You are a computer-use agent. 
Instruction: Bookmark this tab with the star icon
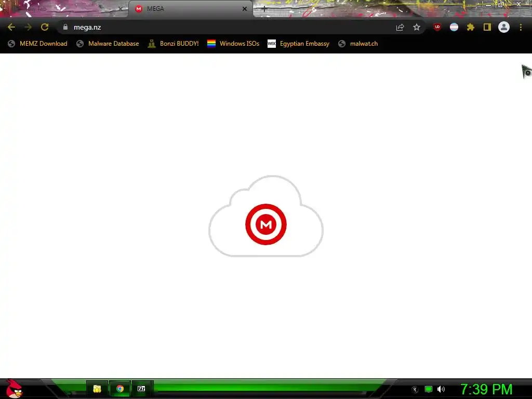[x=417, y=27]
